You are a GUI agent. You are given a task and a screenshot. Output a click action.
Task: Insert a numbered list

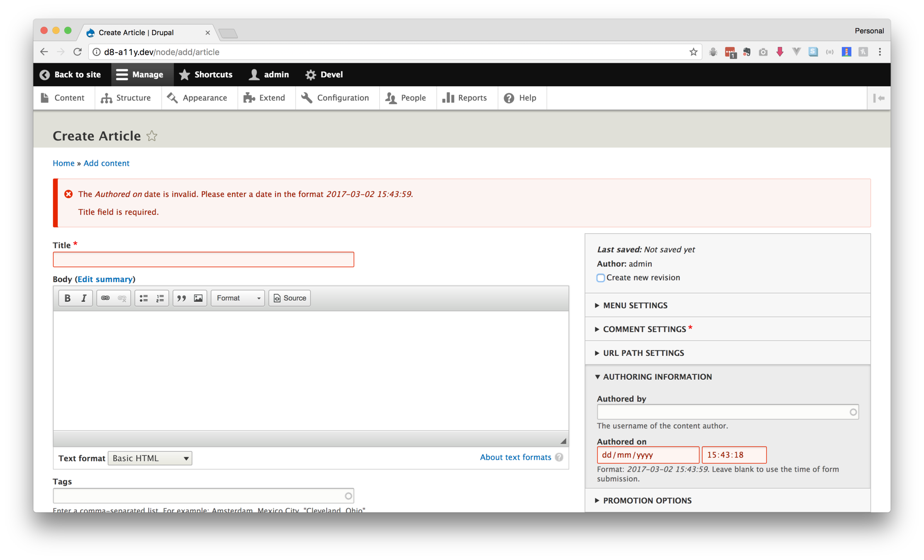[x=160, y=298]
